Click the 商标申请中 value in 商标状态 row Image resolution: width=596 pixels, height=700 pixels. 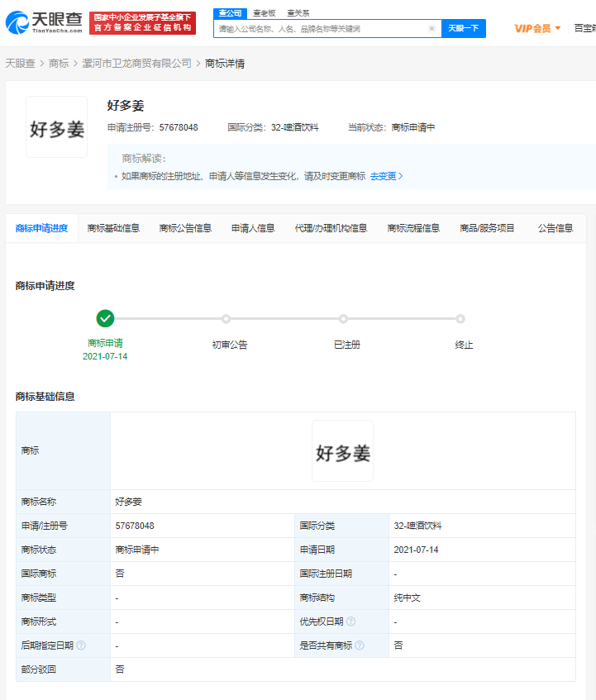(x=137, y=550)
